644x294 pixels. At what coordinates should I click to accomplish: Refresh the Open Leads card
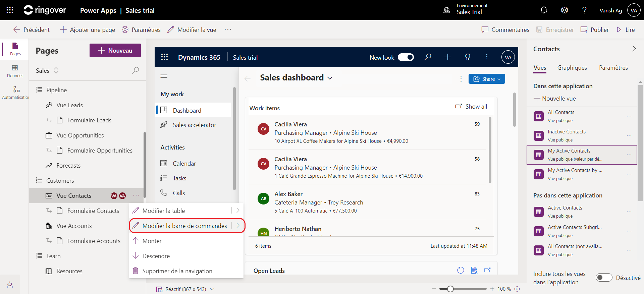[461, 270]
